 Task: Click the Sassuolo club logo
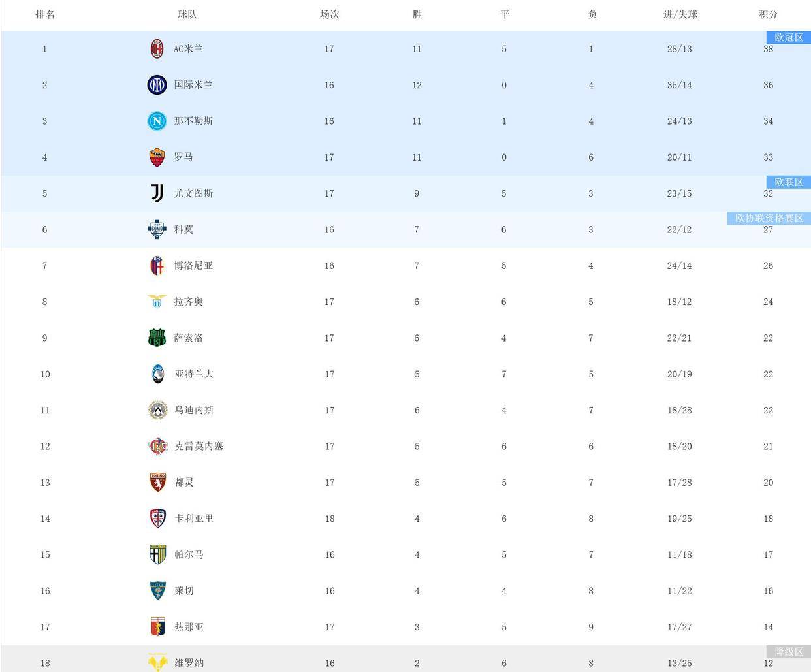point(157,338)
